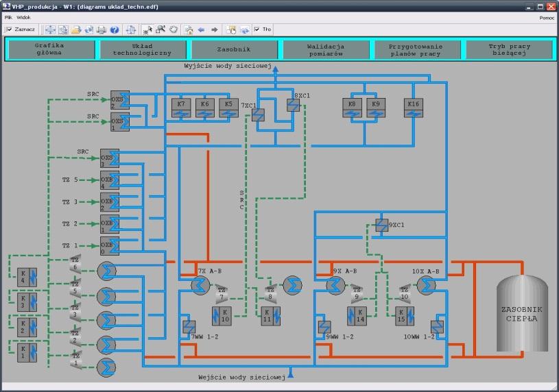The width and height of the screenshot is (559, 392).
Task: Select the 7WW 1-2 exchanger symbol
Action: click(x=189, y=327)
